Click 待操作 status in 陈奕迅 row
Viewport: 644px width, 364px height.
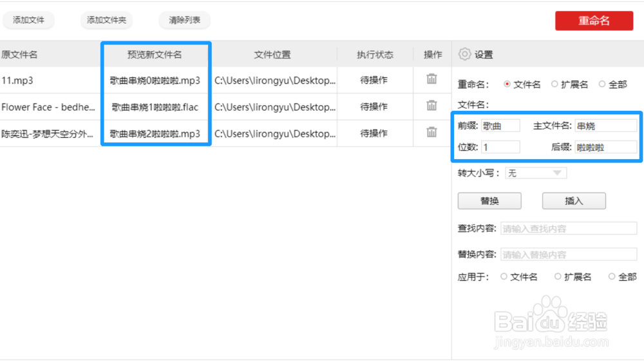[x=374, y=133]
